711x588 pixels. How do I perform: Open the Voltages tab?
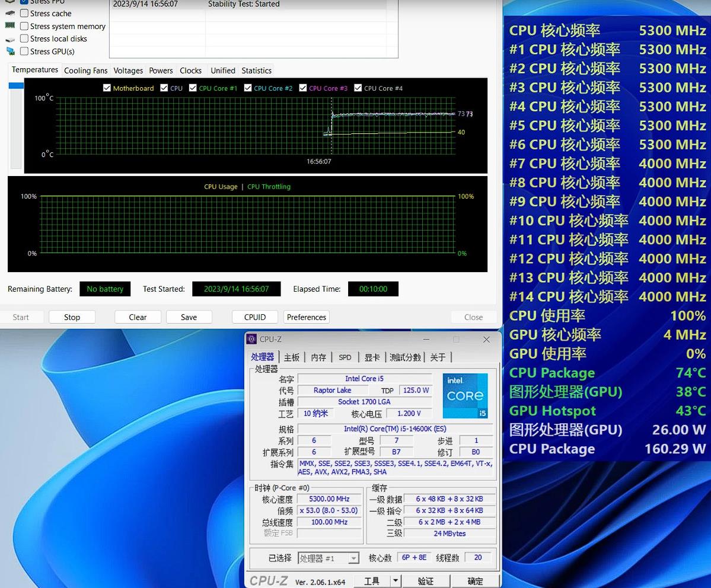(128, 71)
